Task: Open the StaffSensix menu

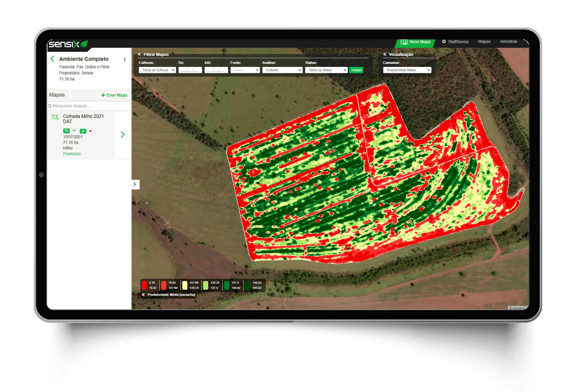Action: click(455, 42)
